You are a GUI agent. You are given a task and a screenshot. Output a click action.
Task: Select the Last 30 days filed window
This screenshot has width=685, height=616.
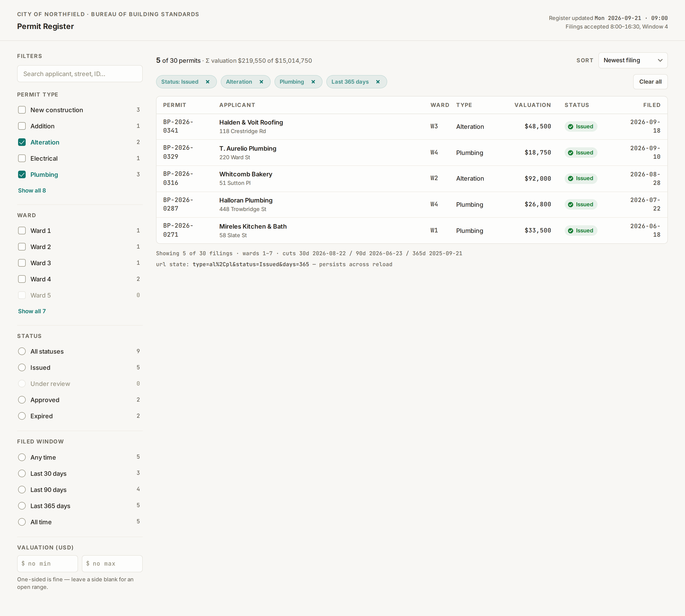[22, 473]
